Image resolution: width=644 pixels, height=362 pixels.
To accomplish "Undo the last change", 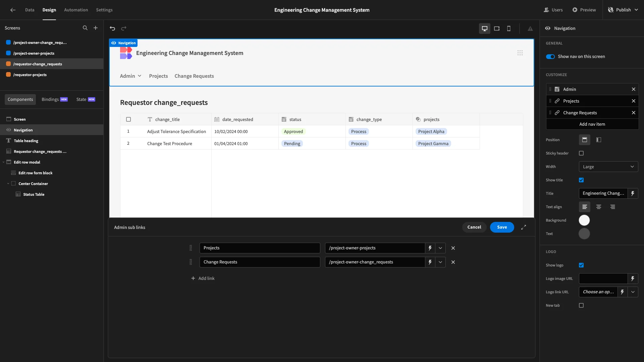I will click(112, 28).
